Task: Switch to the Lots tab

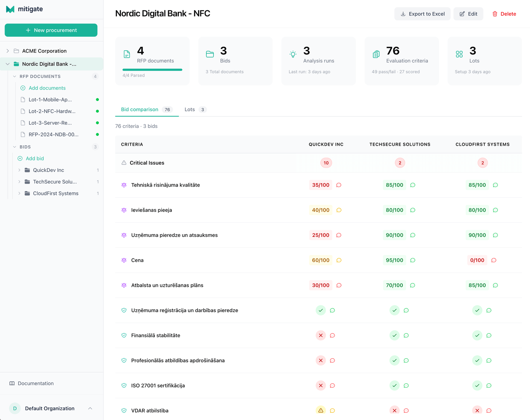Action: pos(189,109)
